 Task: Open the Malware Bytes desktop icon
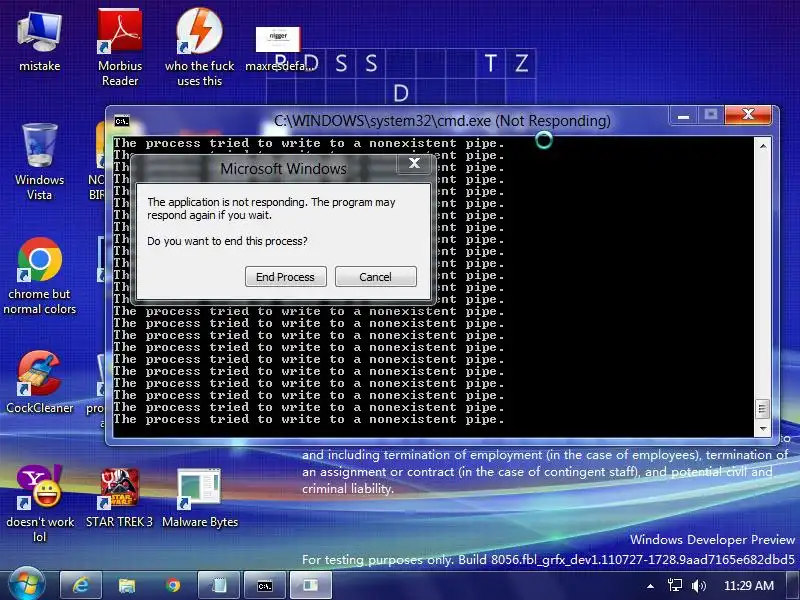(199, 497)
